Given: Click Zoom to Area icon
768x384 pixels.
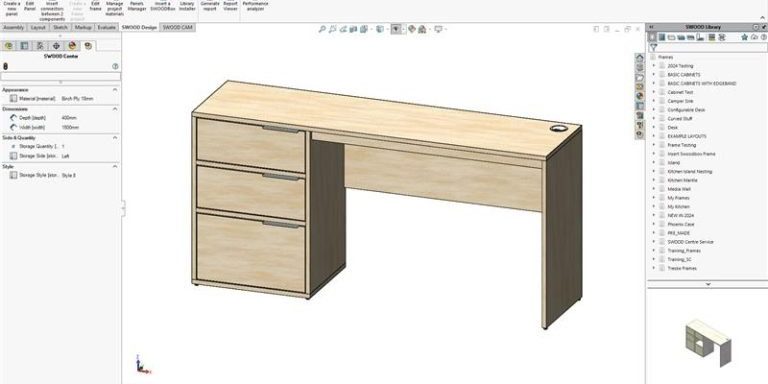Looking at the screenshot, I should [x=333, y=29].
